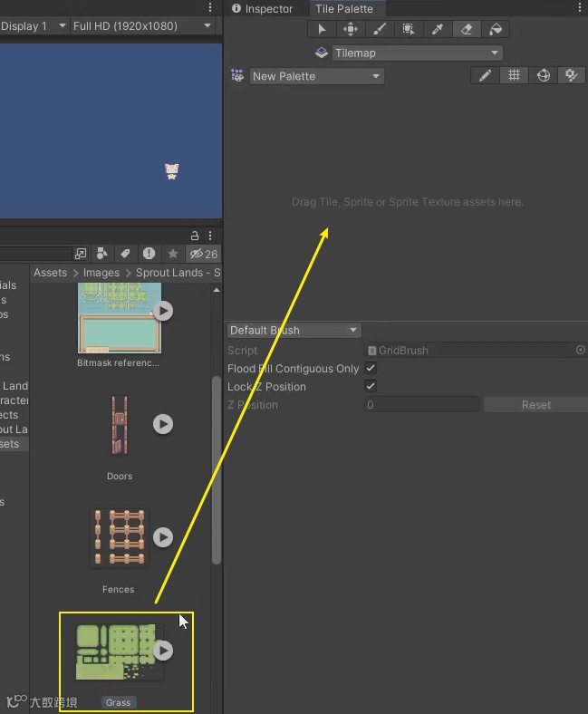Open the Tile Palette panel options menu

[579, 7]
